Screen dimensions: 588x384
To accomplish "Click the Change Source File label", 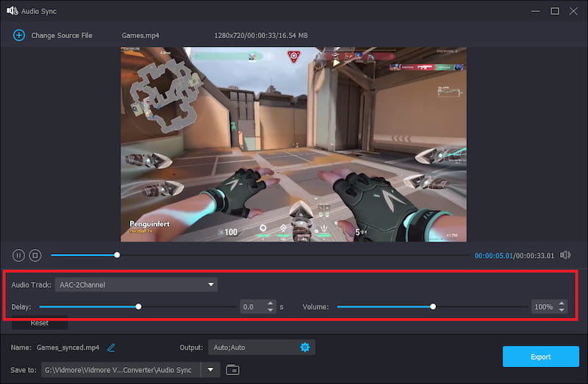I will (62, 35).
